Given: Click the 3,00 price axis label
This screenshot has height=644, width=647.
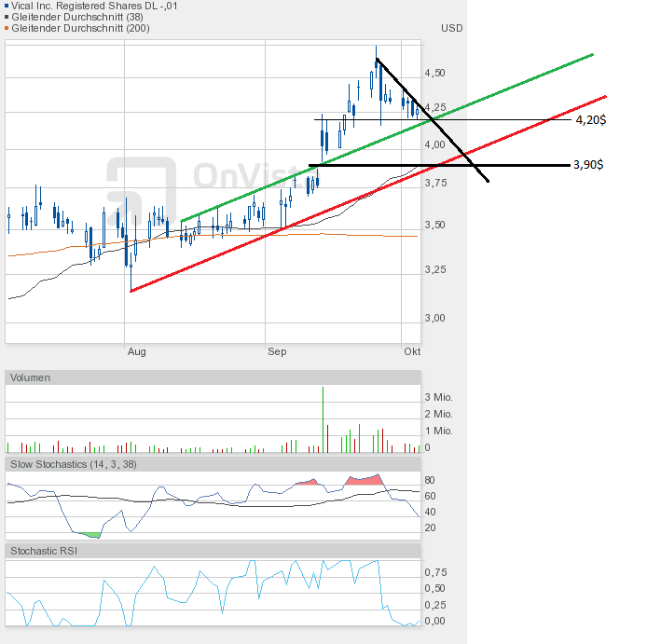Looking at the screenshot, I should click(435, 318).
